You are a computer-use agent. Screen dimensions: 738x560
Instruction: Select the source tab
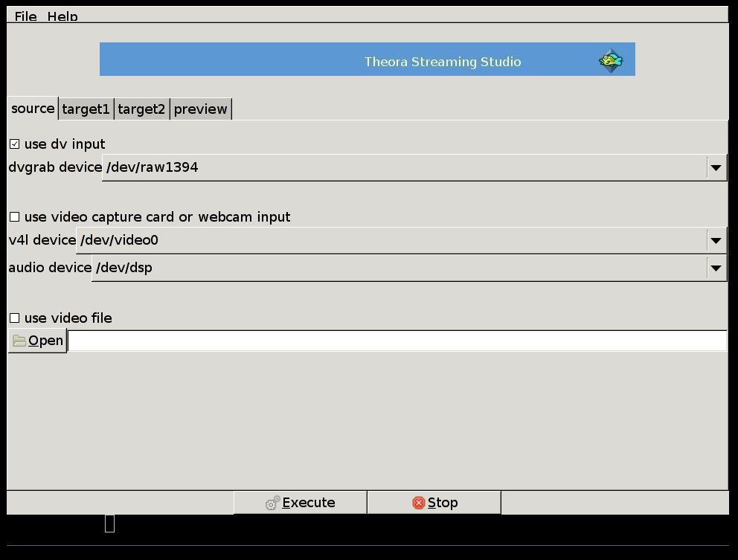33,109
